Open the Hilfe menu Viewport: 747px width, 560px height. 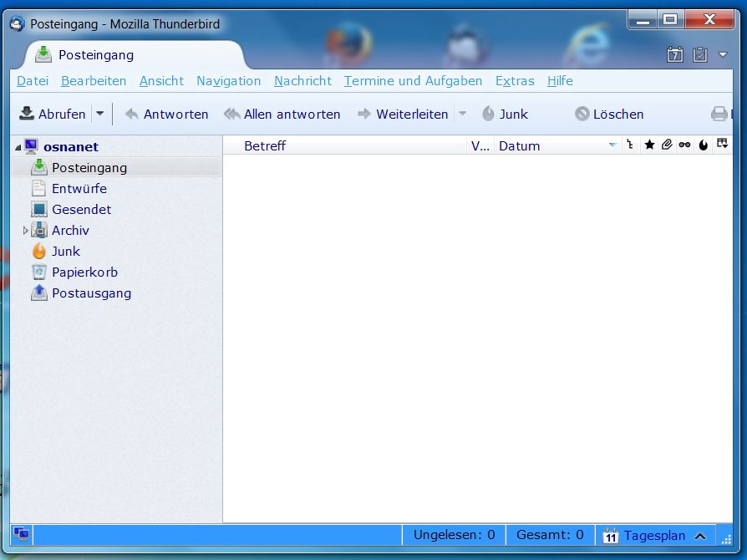point(560,81)
